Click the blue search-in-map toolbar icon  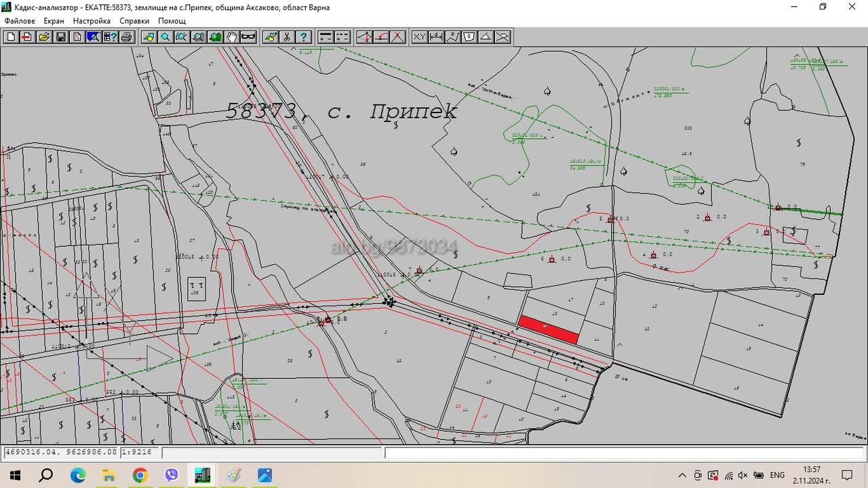click(93, 37)
